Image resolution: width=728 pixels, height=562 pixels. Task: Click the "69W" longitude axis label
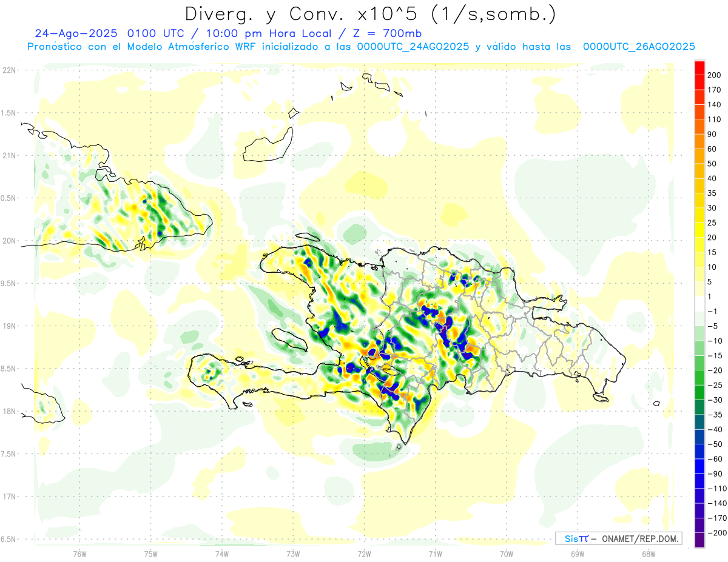click(x=577, y=554)
